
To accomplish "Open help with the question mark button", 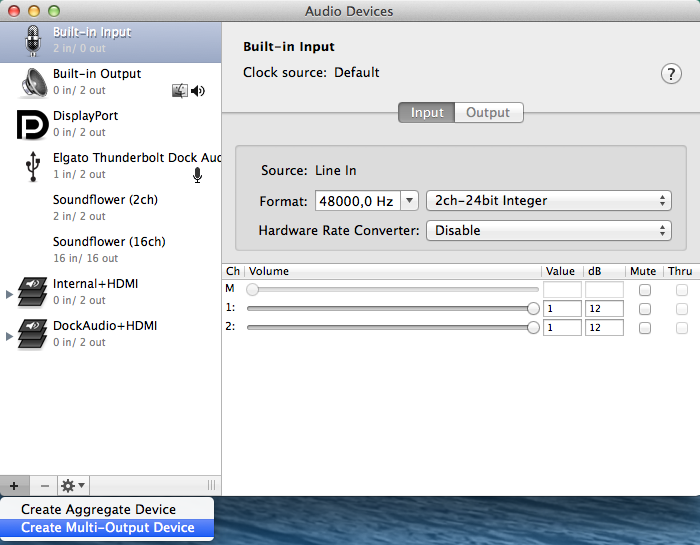I will click(670, 74).
